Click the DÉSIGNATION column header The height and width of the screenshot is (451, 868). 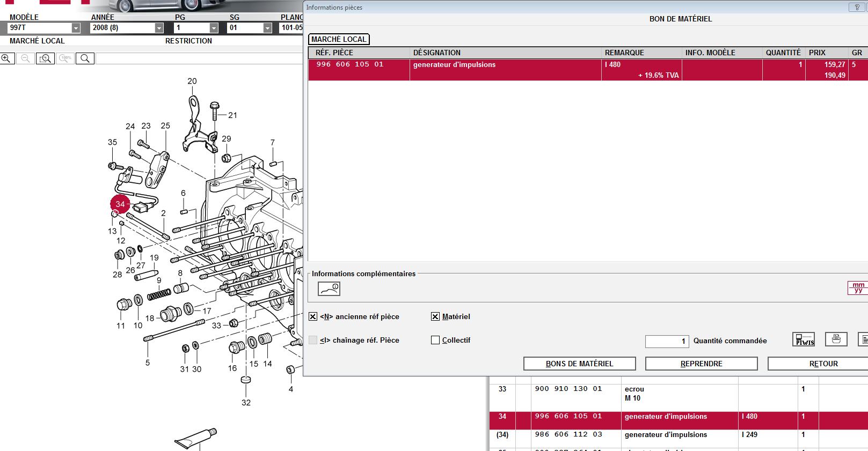tap(505, 53)
